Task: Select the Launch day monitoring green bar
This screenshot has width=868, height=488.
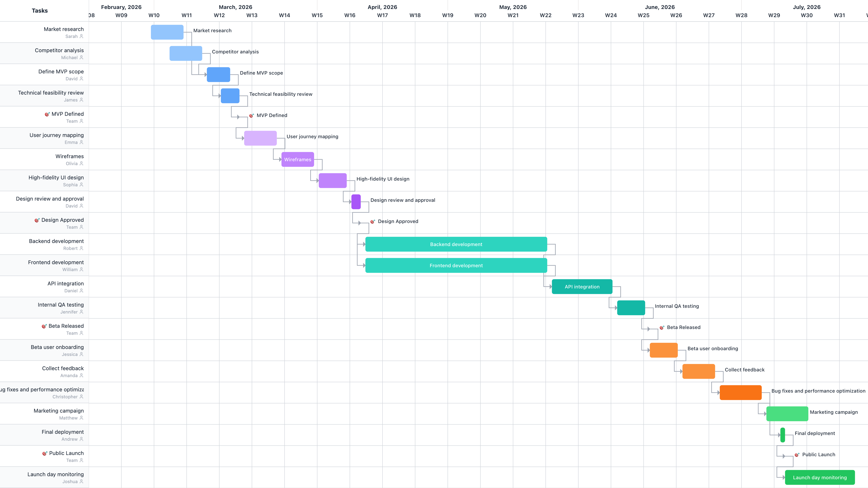Action: 819,477
